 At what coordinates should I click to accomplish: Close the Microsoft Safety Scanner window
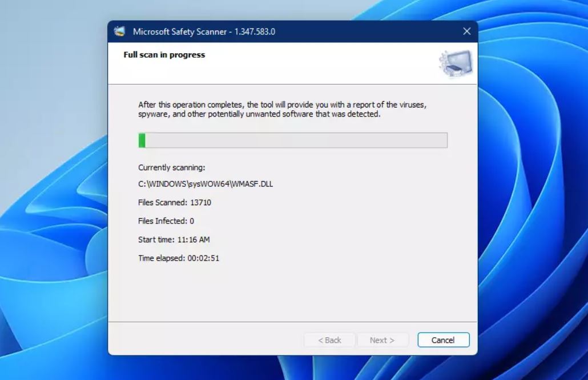(466, 31)
